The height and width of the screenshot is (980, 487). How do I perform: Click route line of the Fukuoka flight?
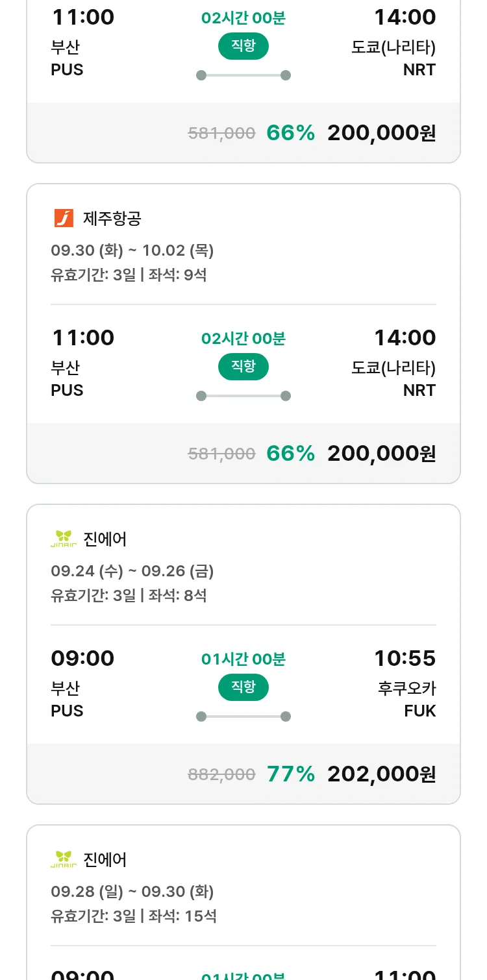[x=243, y=717]
